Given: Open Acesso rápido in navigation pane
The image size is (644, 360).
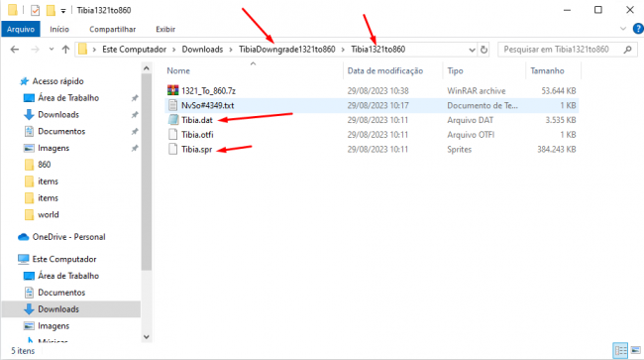Looking at the screenshot, I should (x=57, y=81).
